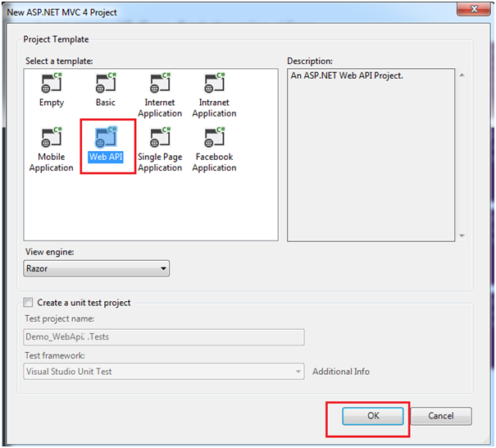Click the 'An ASP.NET Web API Project.' description
The height and width of the screenshot is (448, 496).
pos(347,75)
